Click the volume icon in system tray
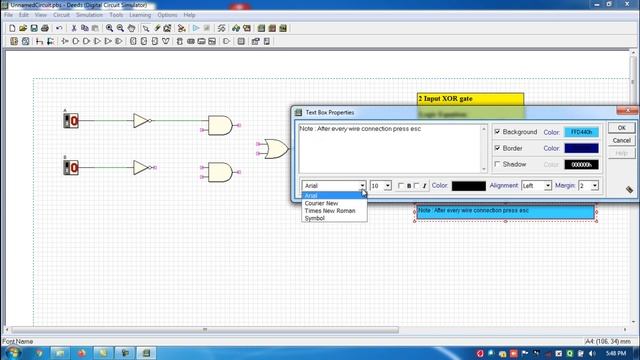Viewport: 640px width, 360px height. point(592,353)
